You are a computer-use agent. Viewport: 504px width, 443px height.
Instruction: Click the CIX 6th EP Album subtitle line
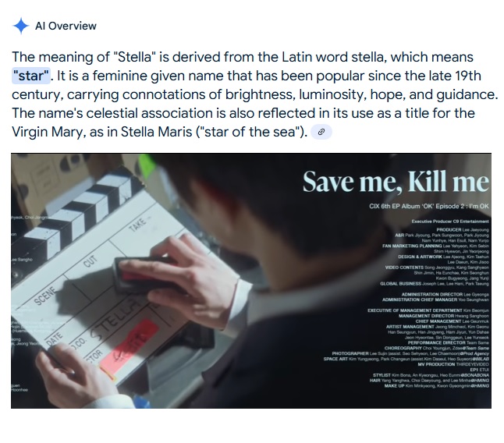pyautogui.click(x=429, y=206)
